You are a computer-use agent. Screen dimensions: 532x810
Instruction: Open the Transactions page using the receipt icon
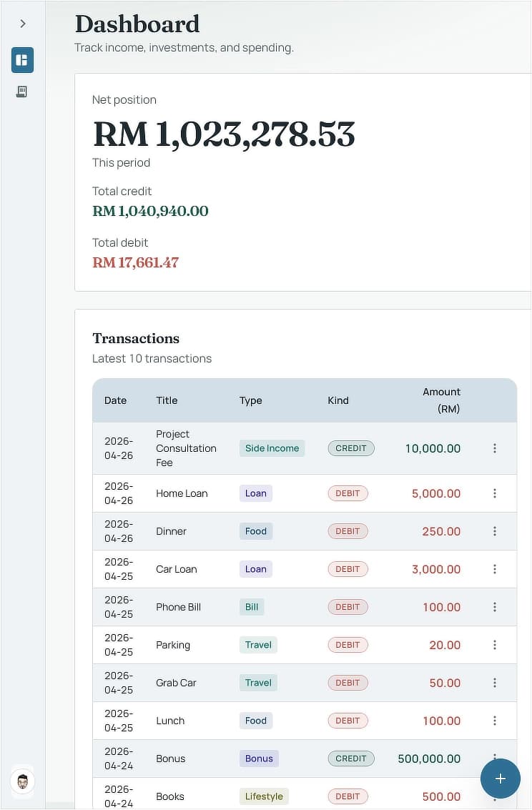22,92
